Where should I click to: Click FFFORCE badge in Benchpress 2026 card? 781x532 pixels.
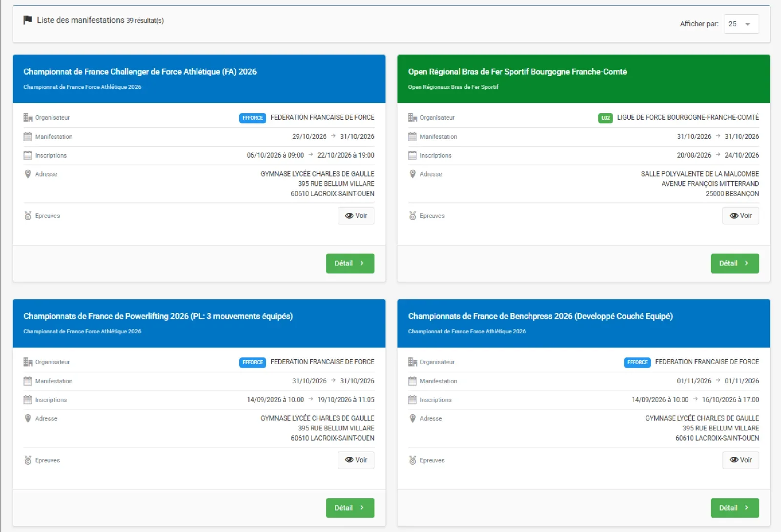point(637,362)
